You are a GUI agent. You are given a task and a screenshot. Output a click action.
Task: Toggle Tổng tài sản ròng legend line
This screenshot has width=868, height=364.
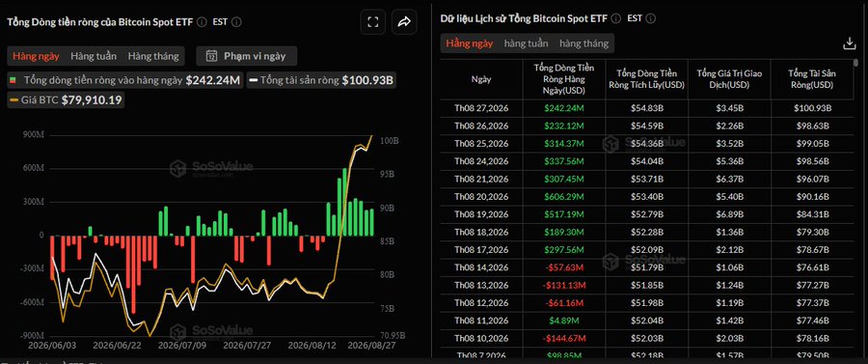click(x=321, y=80)
